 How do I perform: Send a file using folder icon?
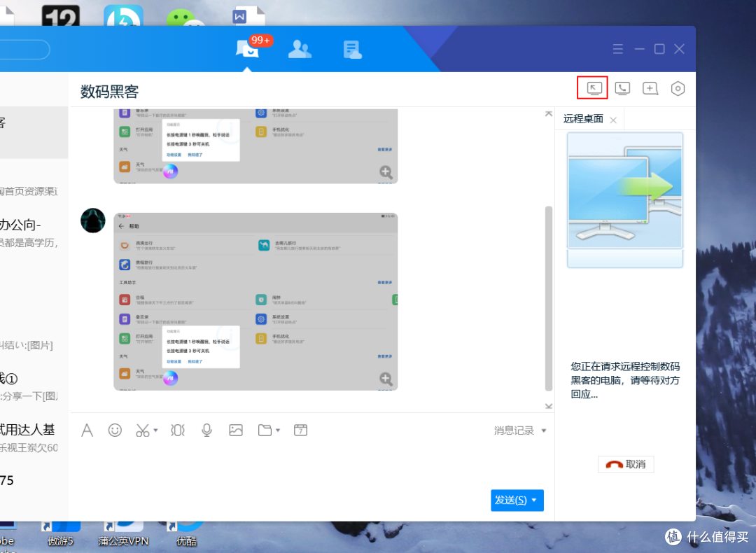click(265, 430)
